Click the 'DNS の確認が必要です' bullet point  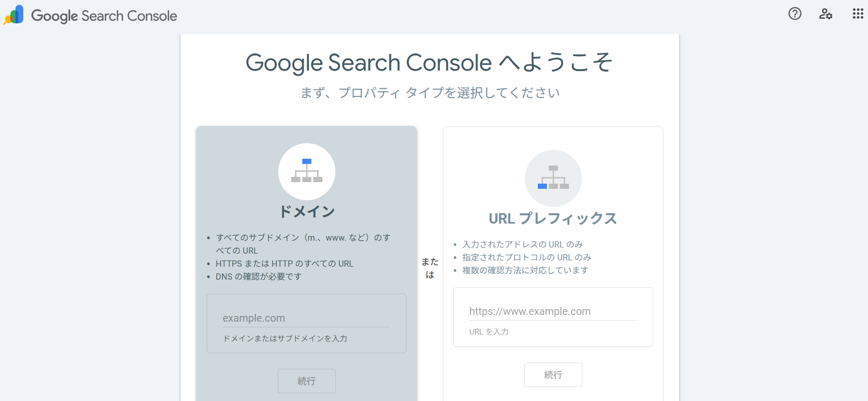(x=259, y=276)
